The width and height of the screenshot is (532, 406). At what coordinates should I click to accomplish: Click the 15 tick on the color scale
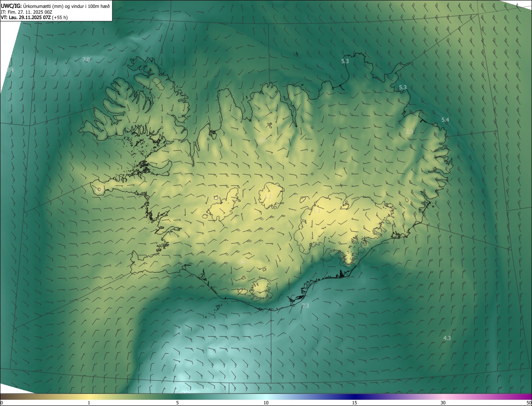[x=355, y=403]
